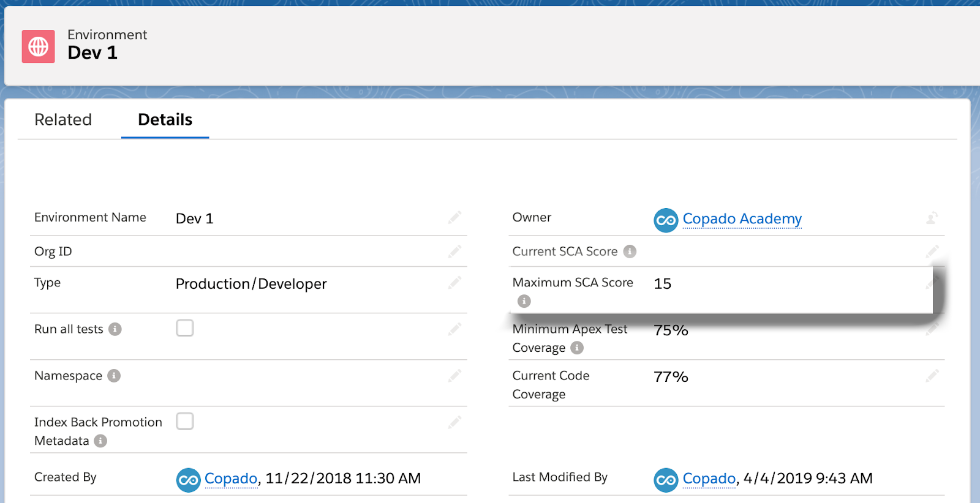Click the 77% current code coverage value
Screen dimensions: 980x503
[x=671, y=377]
